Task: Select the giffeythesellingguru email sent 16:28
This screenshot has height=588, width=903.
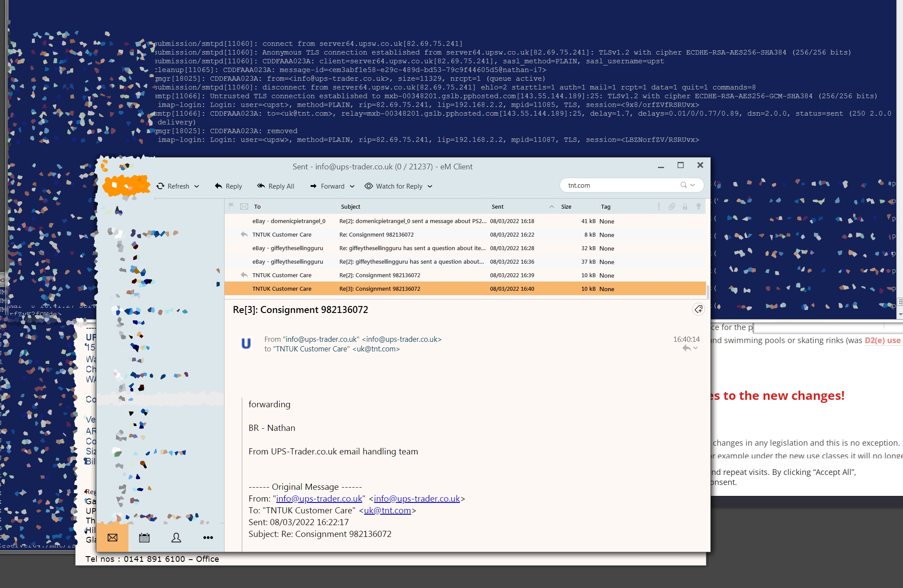Action: pyautogui.click(x=465, y=248)
